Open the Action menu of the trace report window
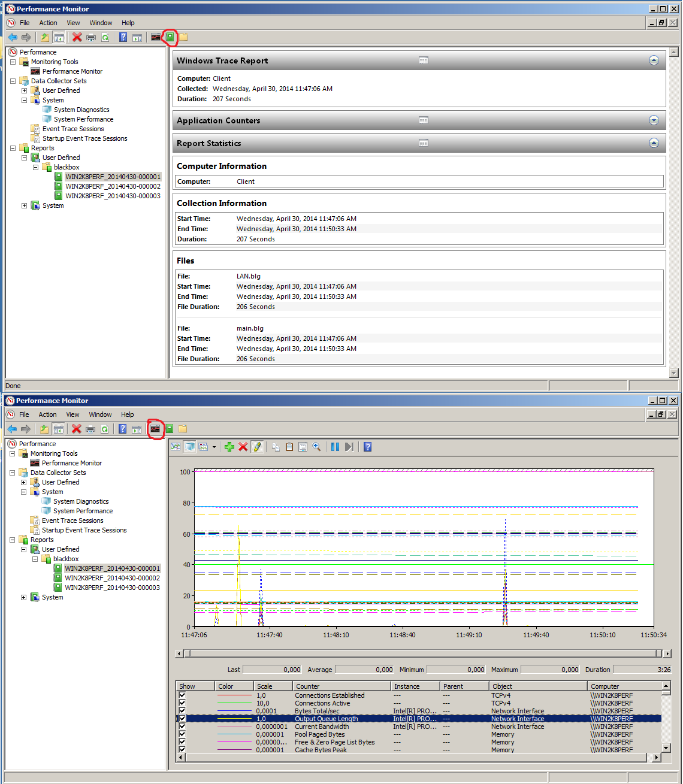The height and width of the screenshot is (784, 683). click(49, 23)
